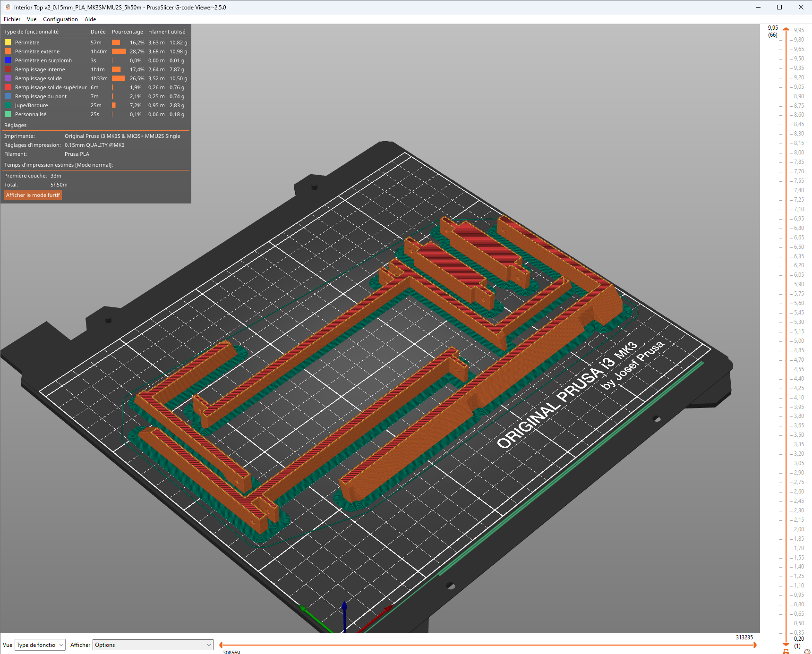This screenshot has height=654, width=812.
Task: Open viewer settings via the gear icon
Action: 807,652
